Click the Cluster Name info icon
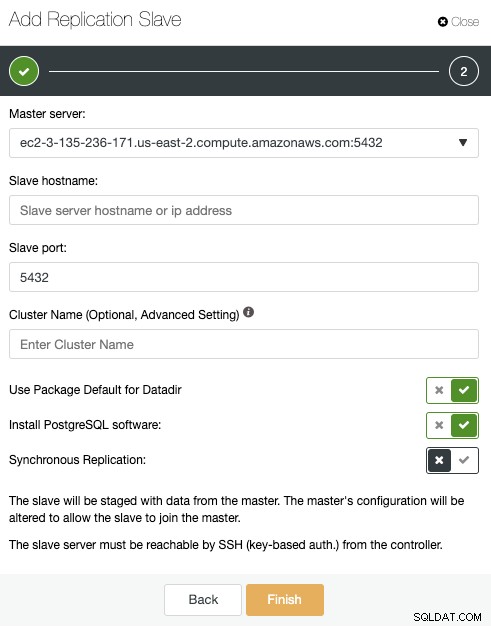Screen dimensions: 491x627 coord(248,312)
